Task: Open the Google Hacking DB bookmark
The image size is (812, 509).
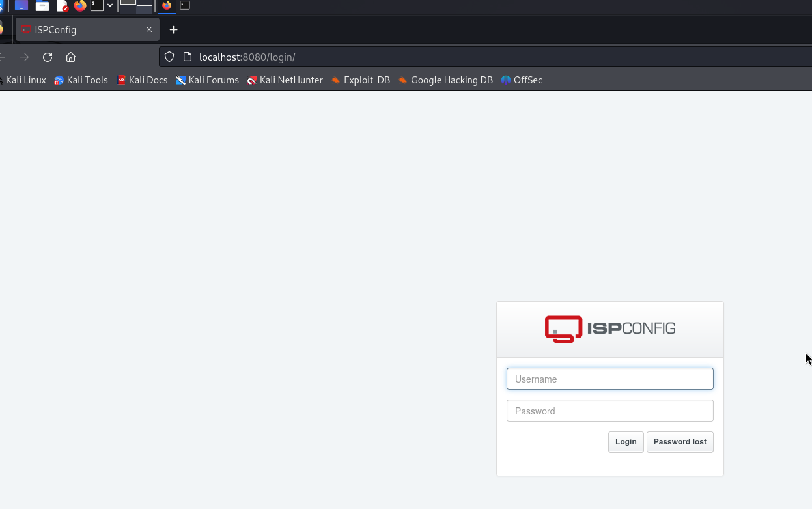Action: click(445, 80)
